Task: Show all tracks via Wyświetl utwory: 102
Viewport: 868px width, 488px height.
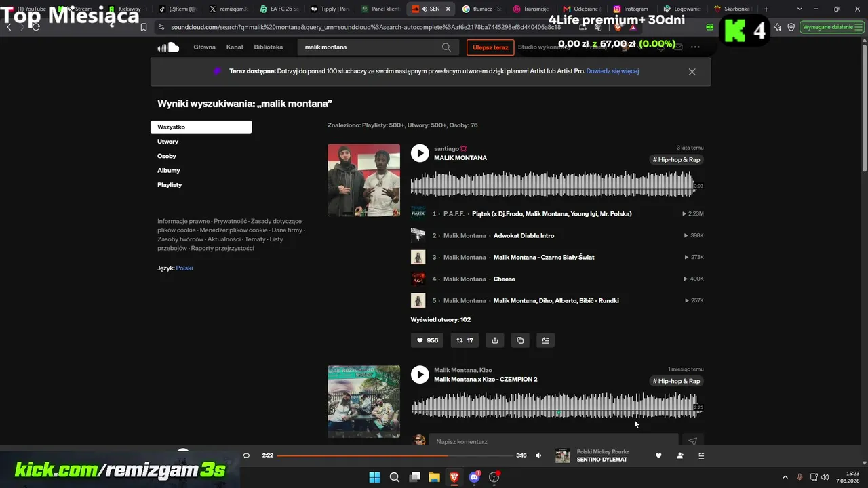Action: [x=441, y=319]
